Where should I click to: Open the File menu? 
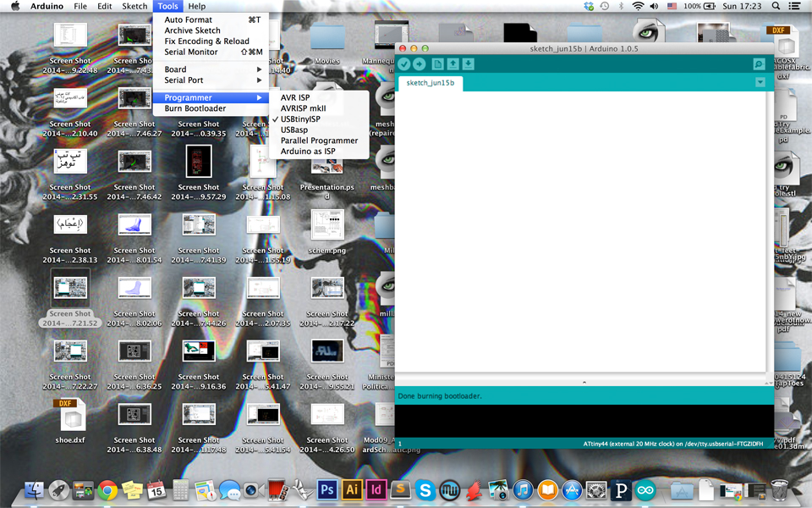click(x=80, y=6)
